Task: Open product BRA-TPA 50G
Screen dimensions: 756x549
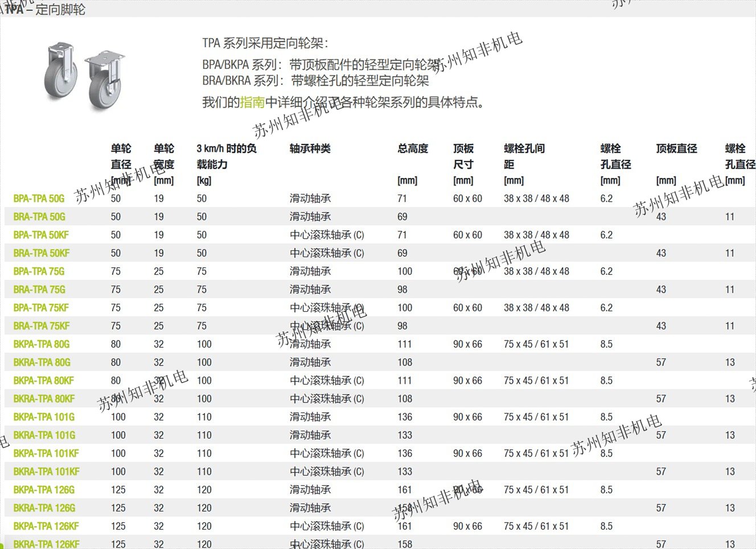Action: pos(39,217)
